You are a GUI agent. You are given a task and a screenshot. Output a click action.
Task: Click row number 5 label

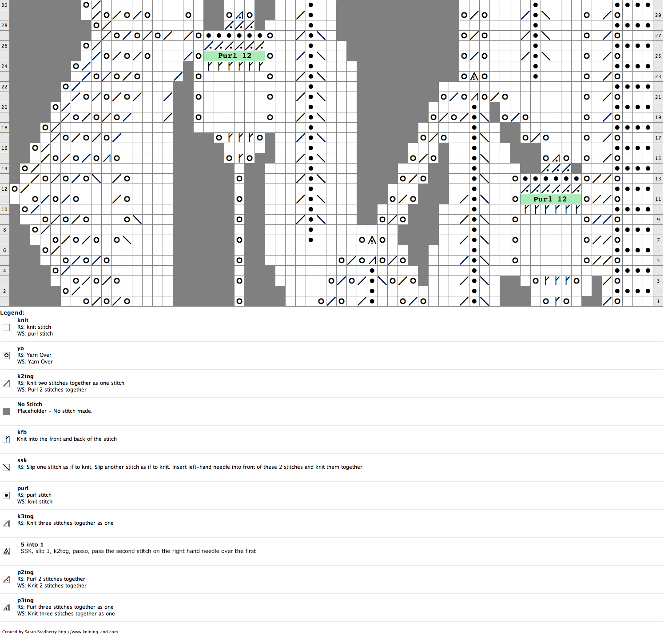point(658,260)
